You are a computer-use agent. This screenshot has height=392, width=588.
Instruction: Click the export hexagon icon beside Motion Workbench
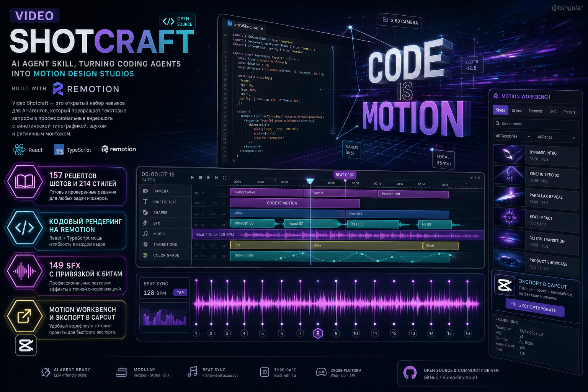24,316
